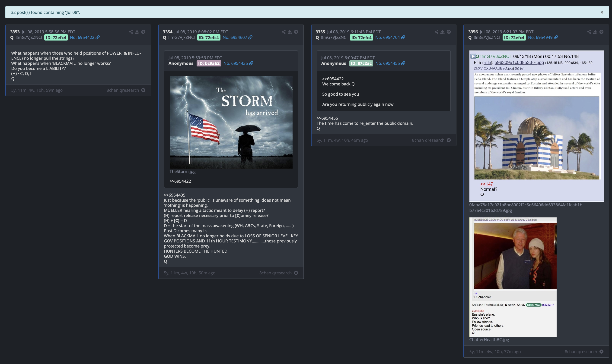Click the ID: bc9ab2 badge
The height and width of the screenshot is (364, 612).
click(x=209, y=63)
